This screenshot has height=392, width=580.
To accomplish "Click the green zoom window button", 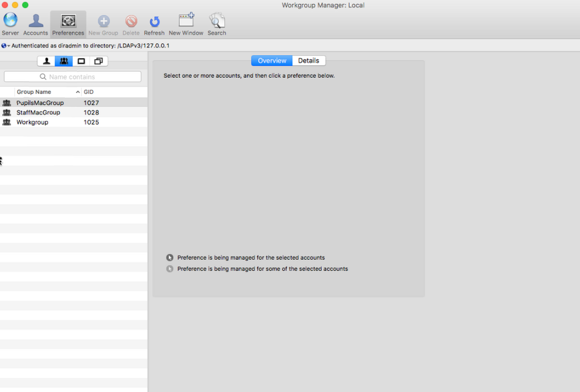I will [25, 5].
